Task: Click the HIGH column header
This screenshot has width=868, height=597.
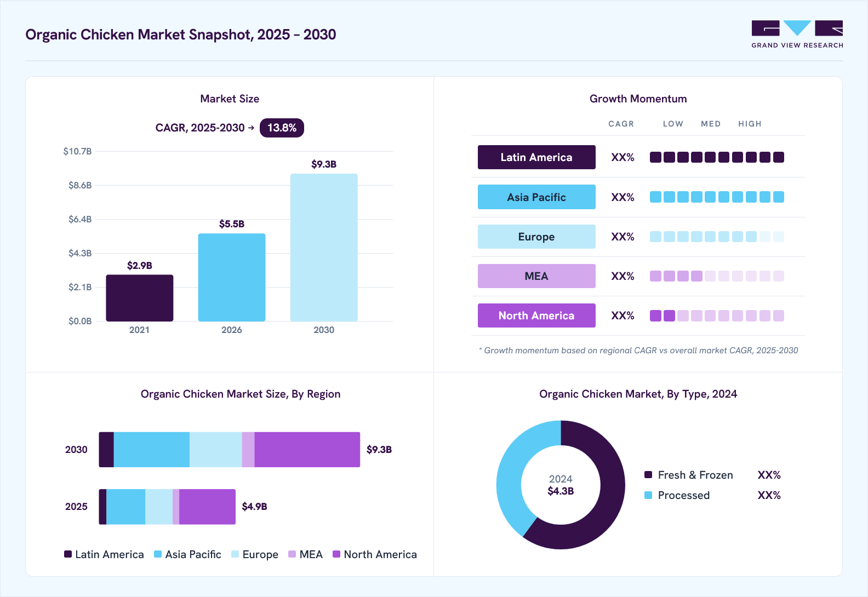Action: click(x=750, y=124)
